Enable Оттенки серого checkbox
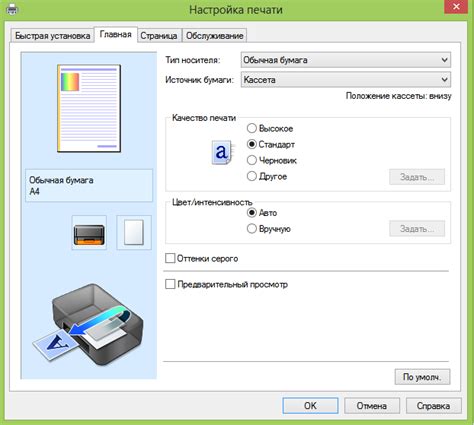This screenshot has height=425, width=474. pyautogui.click(x=170, y=258)
